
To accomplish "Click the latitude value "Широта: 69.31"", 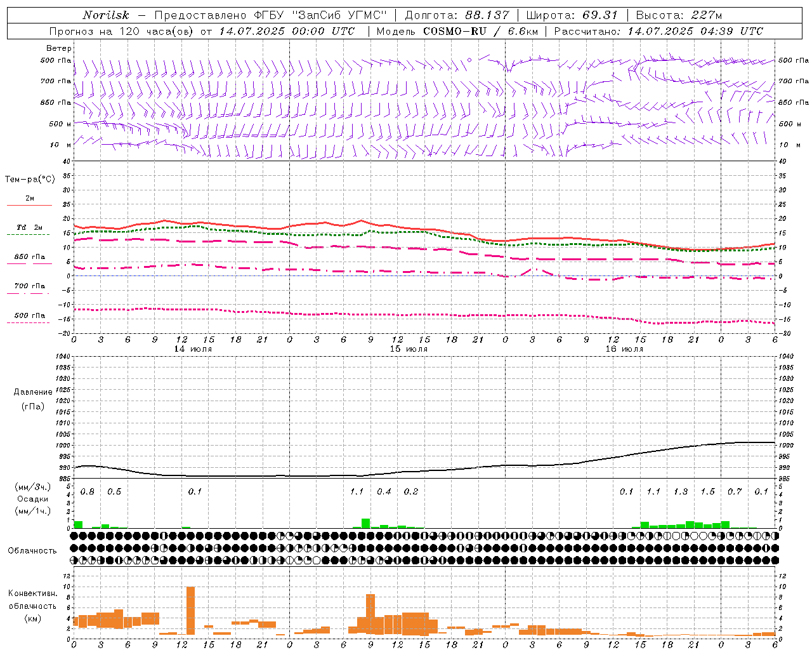I will click(572, 15).
